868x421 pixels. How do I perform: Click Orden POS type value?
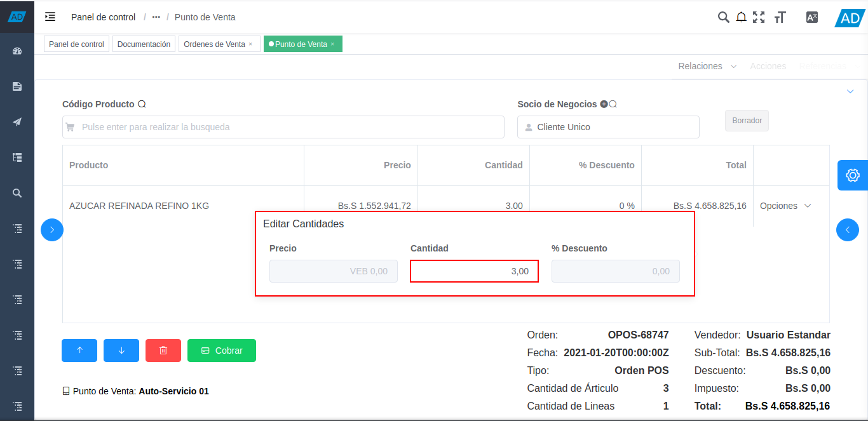point(642,370)
